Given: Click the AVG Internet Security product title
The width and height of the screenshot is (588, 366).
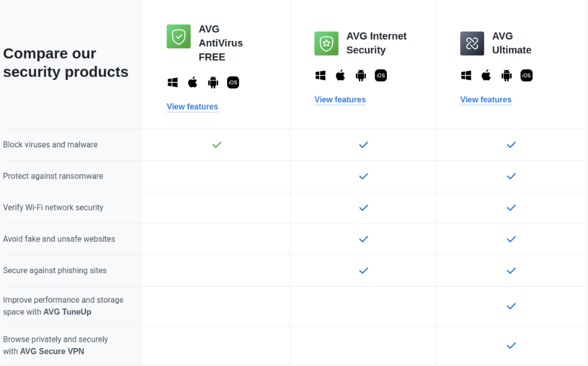Looking at the screenshot, I should (x=376, y=43).
